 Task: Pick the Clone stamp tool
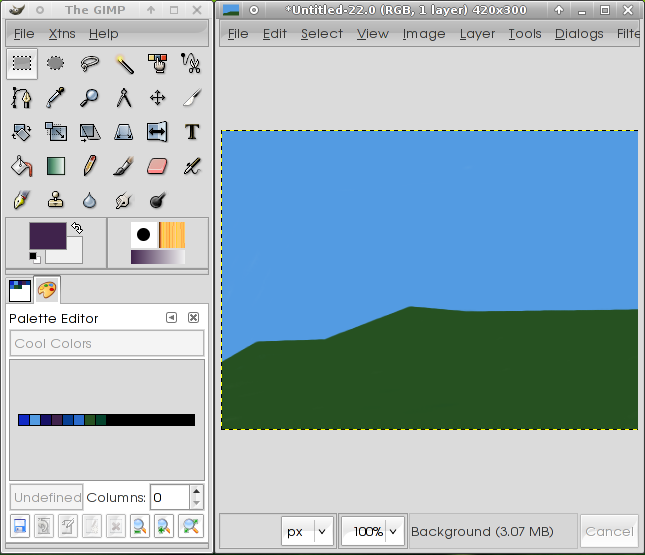[56, 200]
